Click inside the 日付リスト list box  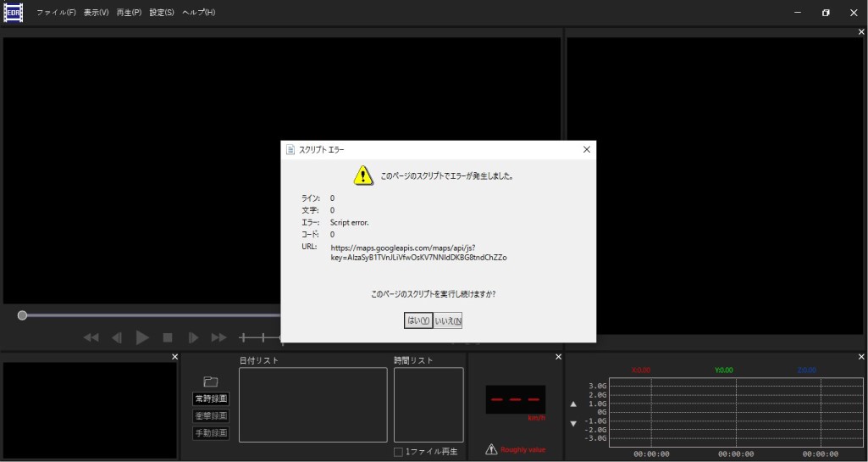[x=313, y=405]
